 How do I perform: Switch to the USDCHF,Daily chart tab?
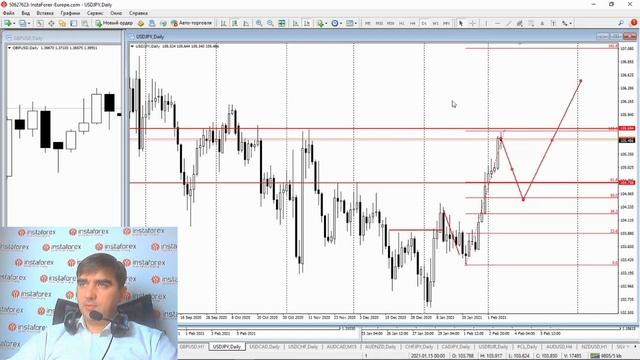coord(303,347)
